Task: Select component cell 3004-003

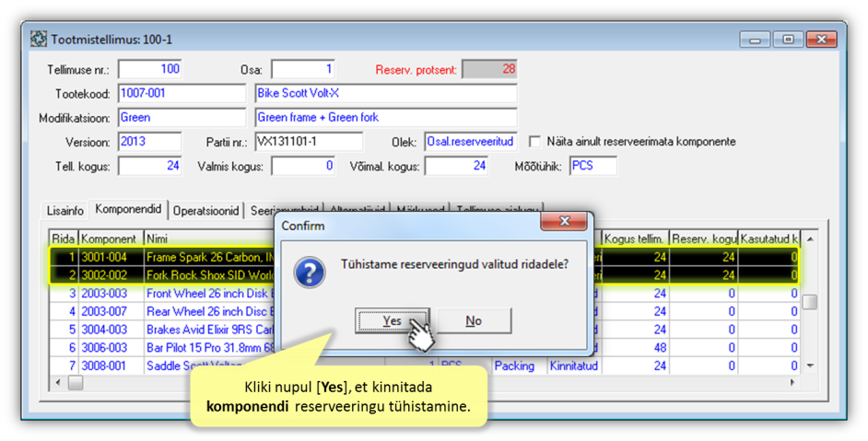Action: 111,330
